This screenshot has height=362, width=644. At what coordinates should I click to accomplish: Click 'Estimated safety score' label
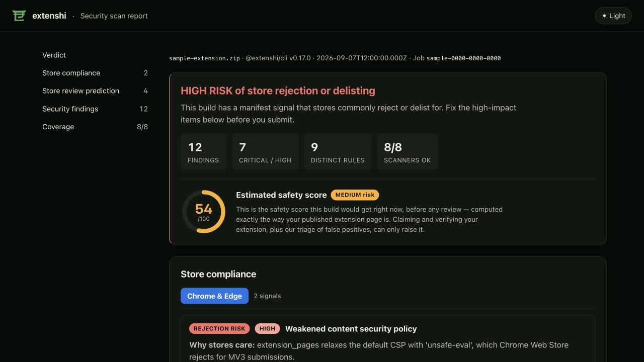pos(281,195)
